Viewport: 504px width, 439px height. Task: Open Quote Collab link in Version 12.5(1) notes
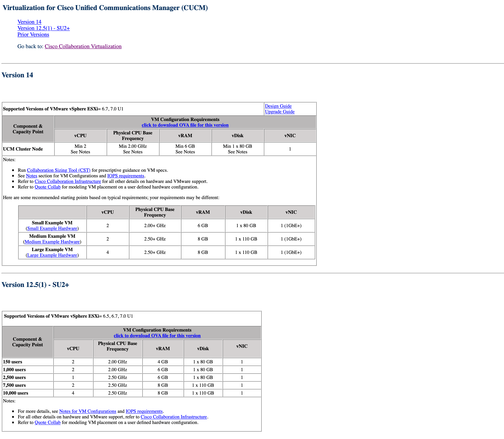[x=47, y=423]
